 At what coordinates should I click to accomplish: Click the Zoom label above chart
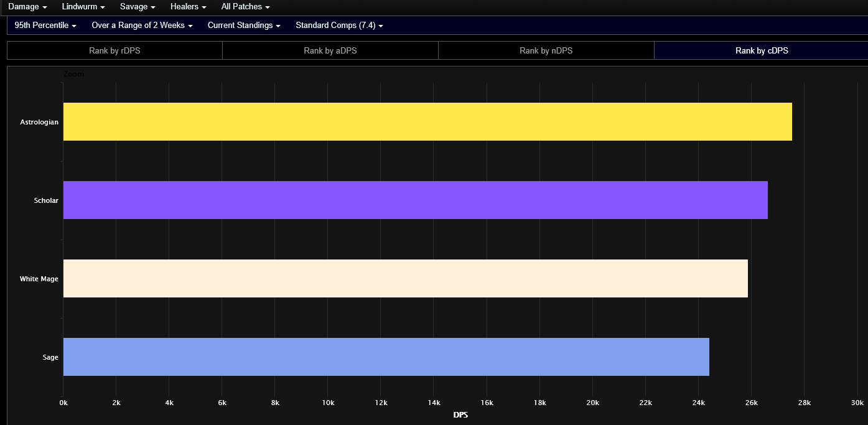73,74
